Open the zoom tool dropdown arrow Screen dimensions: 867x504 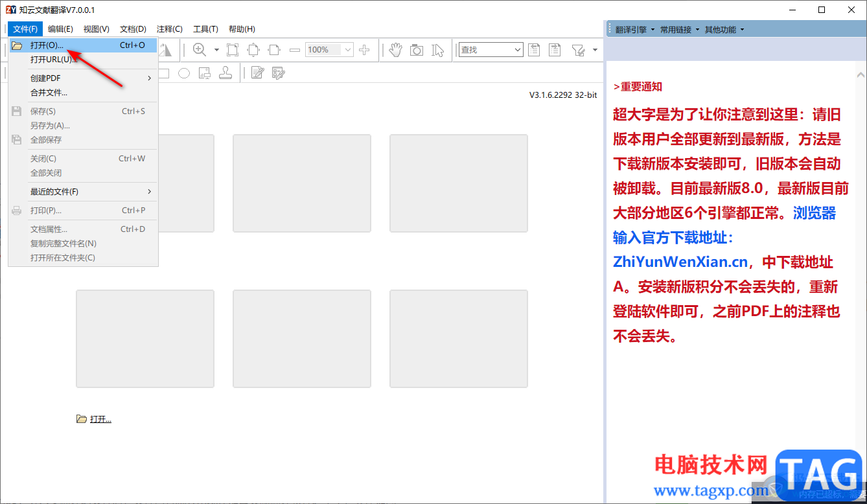[x=216, y=50]
